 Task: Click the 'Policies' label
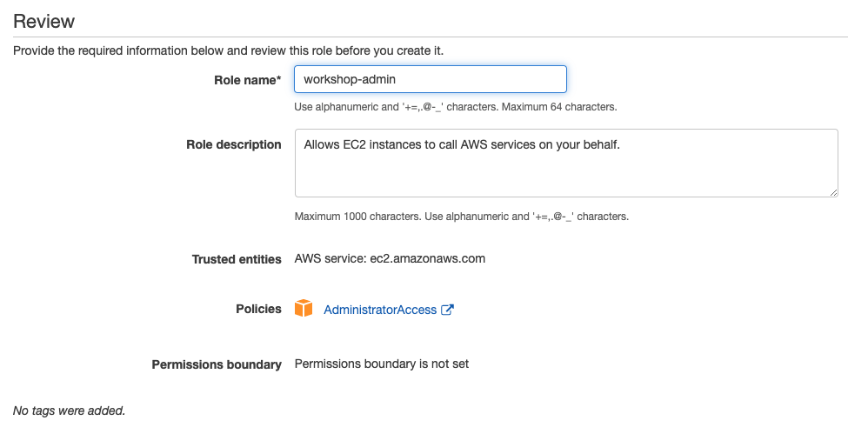point(258,309)
